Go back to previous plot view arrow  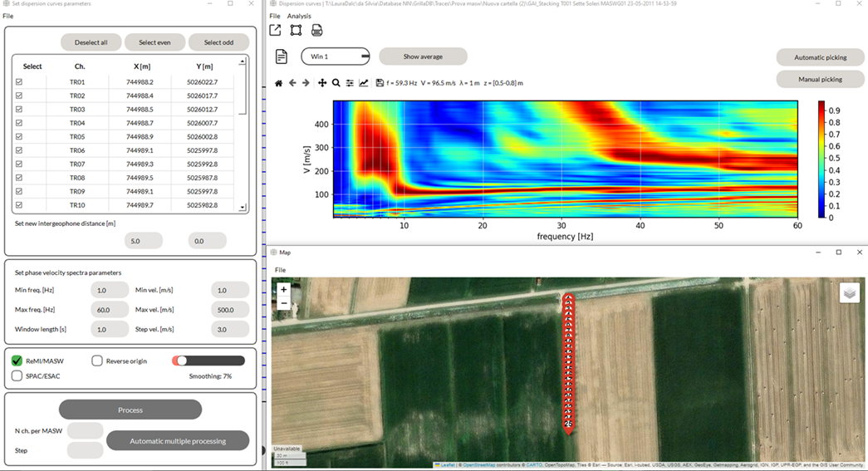coord(292,83)
